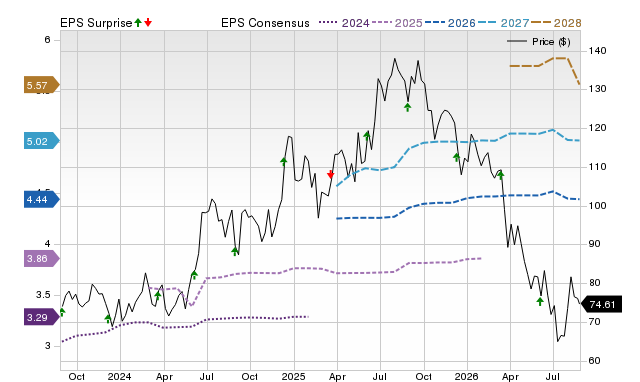
Task: Select the dark blue 4.44 EPS value tag
Action: pyautogui.click(x=42, y=199)
